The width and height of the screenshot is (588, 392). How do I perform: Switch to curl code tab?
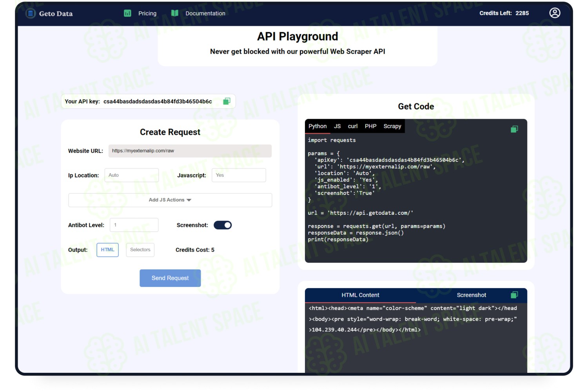353,126
